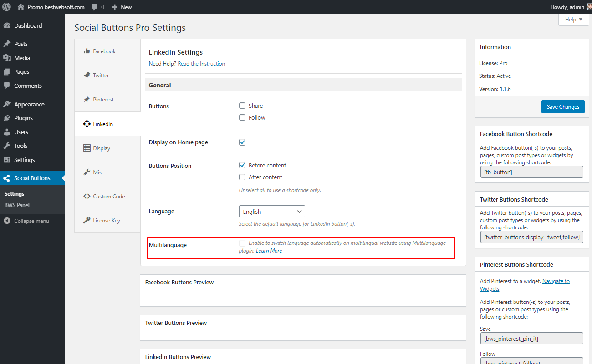Click the Users person icon
This screenshot has height=364, width=592.
click(7, 132)
